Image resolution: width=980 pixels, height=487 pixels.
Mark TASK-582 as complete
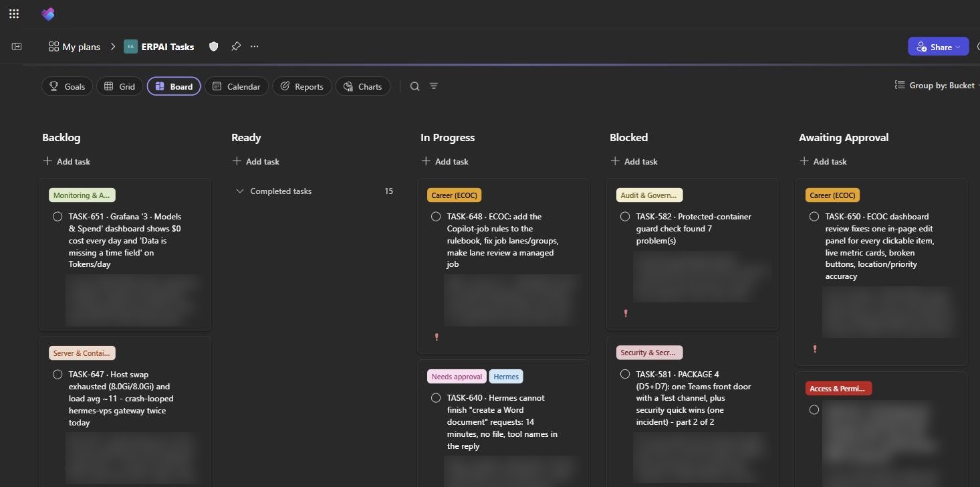tap(625, 217)
